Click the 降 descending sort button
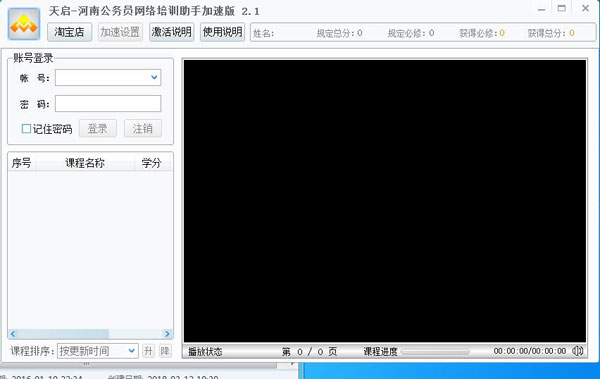 click(165, 351)
